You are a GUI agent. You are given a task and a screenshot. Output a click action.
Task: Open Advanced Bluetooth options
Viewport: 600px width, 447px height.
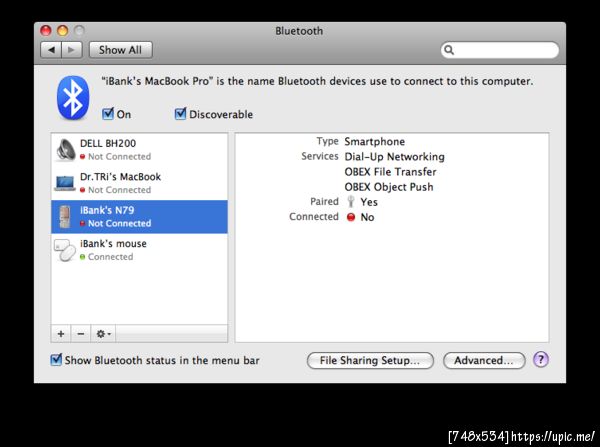click(x=484, y=361)
